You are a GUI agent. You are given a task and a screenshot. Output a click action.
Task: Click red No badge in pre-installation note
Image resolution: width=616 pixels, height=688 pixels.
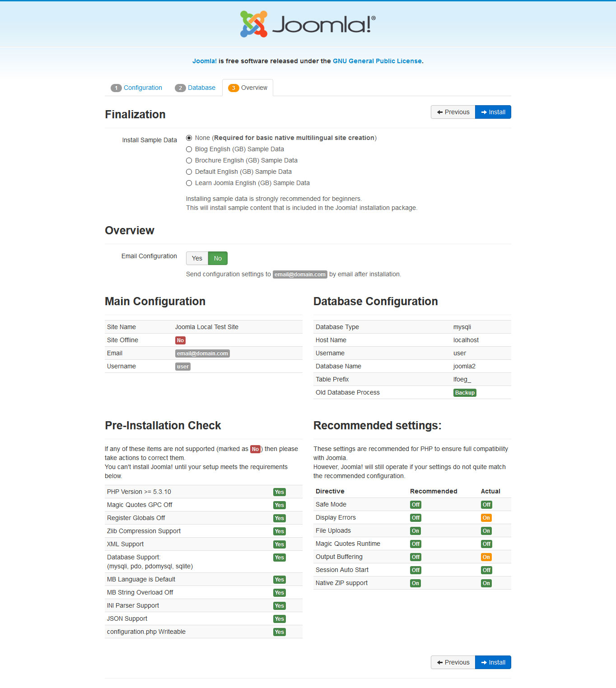[x=255, y=449]
